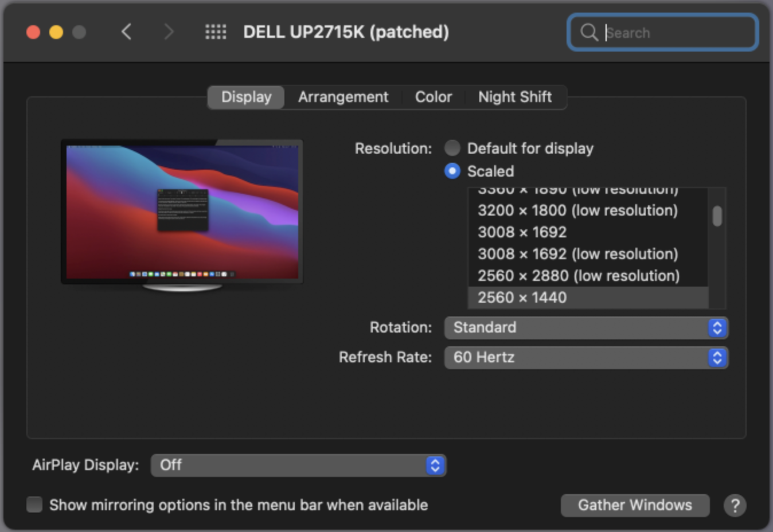
Task: Select 3008 × 1692 (low resolution)
Action: click(588, 254)
